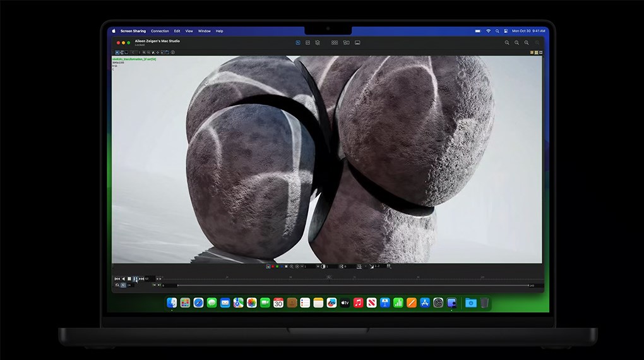The image size is (644, 360).
Task: Open the Connection menu in the menu bar
Action: tap(160, 31)
